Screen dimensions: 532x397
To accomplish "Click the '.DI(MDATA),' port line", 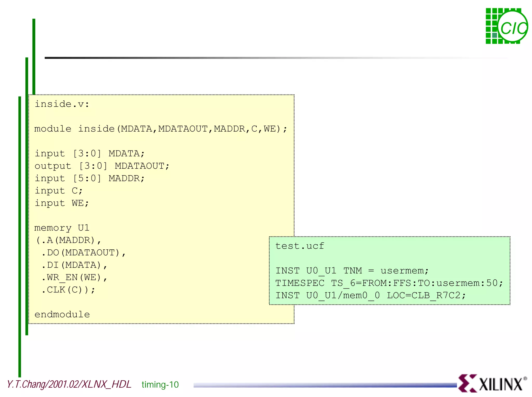I will coord(74,265).
